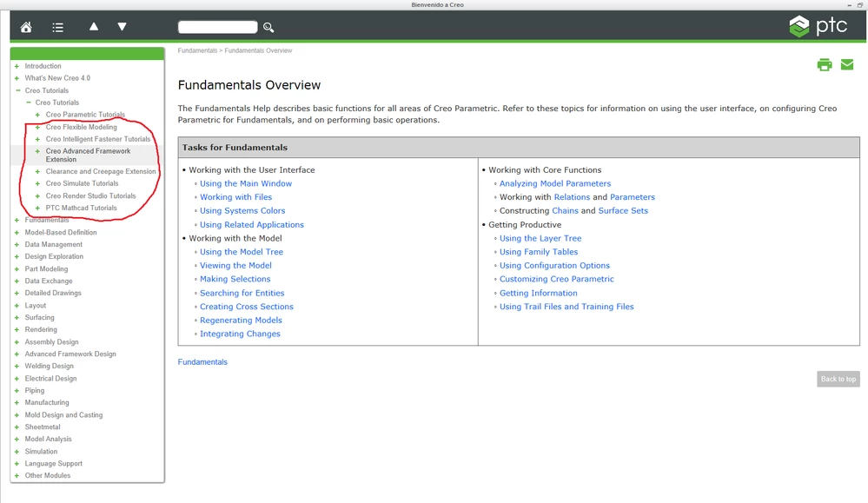Open Customizing Creo Parametric link
This screenshot has width=868, height=503.
coord(556,279)
